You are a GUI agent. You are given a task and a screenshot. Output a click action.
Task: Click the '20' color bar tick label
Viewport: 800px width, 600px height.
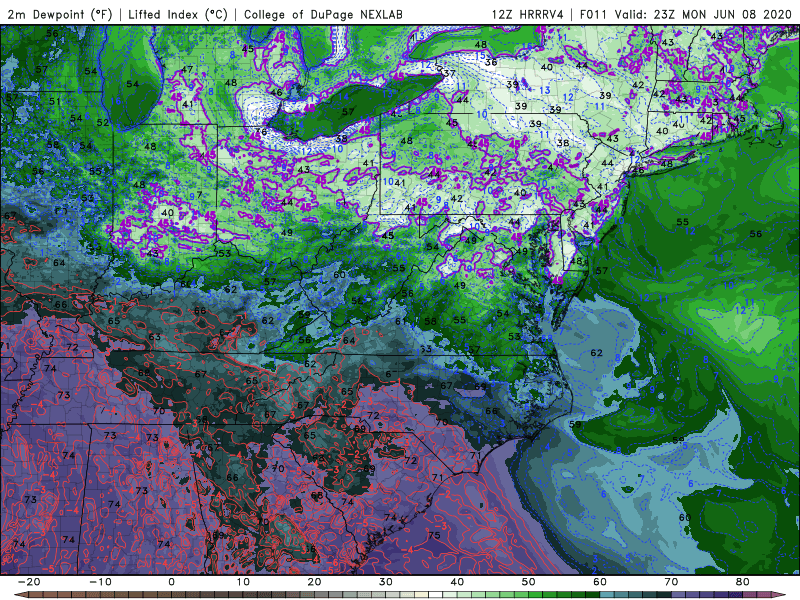click(314, 582)
